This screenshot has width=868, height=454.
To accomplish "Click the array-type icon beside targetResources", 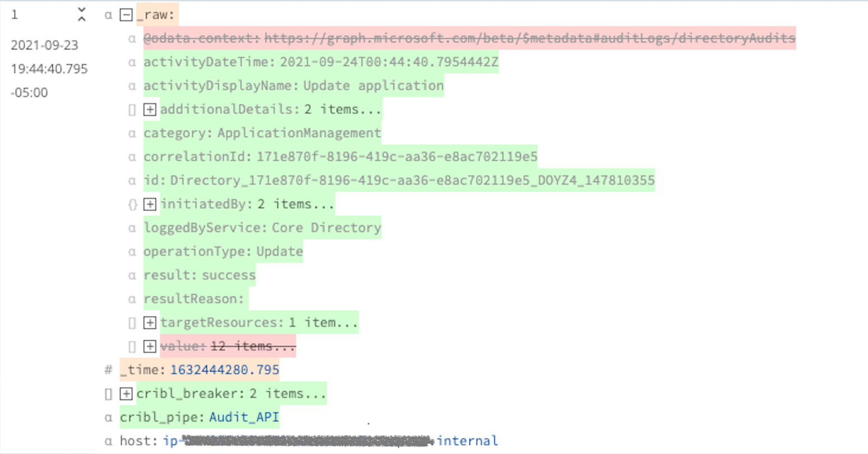I will pos(132,322).
